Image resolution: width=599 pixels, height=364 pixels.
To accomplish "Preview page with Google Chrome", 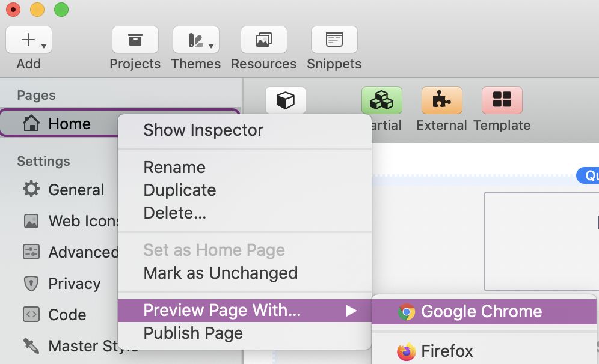I will tap(481, 311).
